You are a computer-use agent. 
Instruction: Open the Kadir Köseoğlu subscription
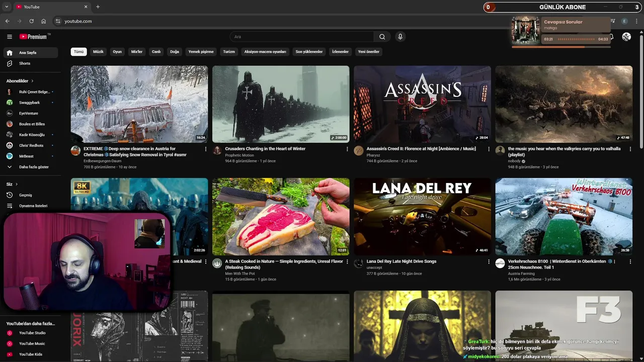pyautogui.click(x=31, y=135)
